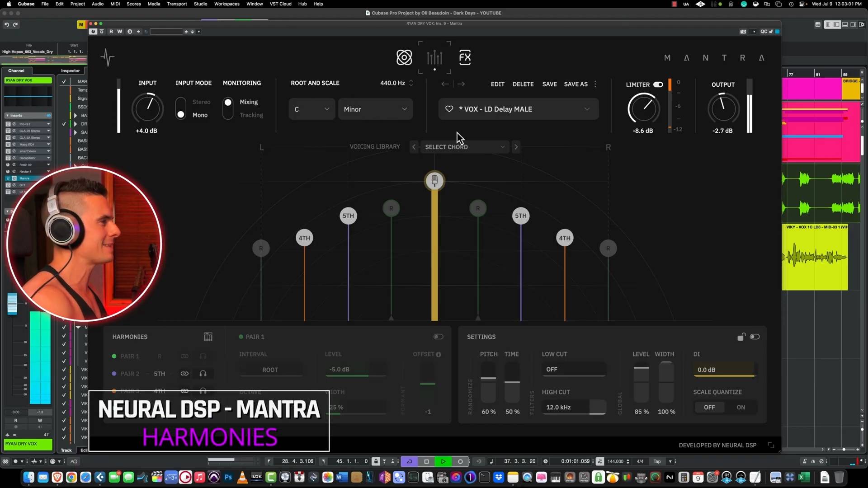Toggle the Pair 1 enable switch
Viewport: 868px width, 488px height.
click(438, 337)
